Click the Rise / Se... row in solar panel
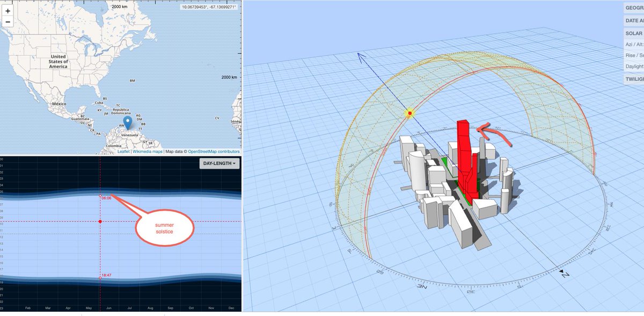 [x=634, y=55]
